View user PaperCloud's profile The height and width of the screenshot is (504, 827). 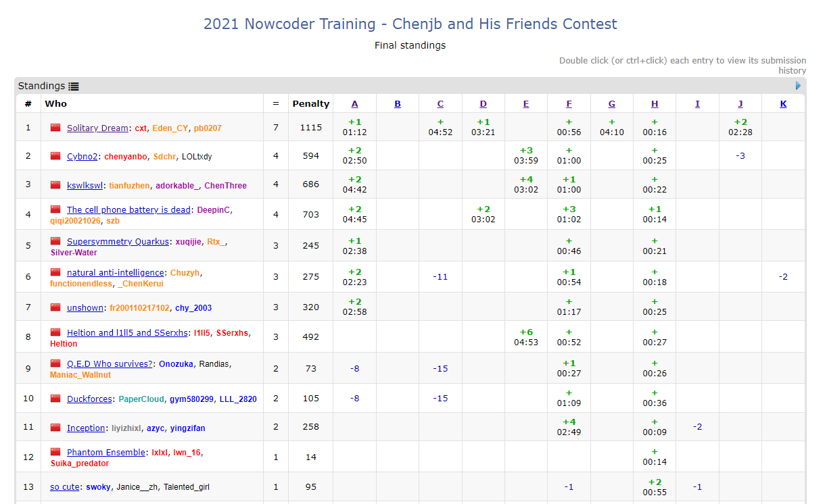[141, 399]
